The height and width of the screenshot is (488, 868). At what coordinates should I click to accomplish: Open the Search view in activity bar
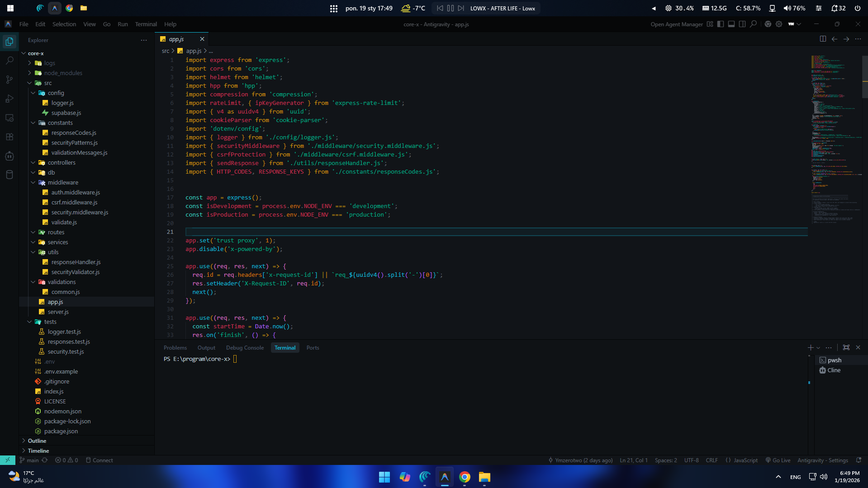click(9, 61)
